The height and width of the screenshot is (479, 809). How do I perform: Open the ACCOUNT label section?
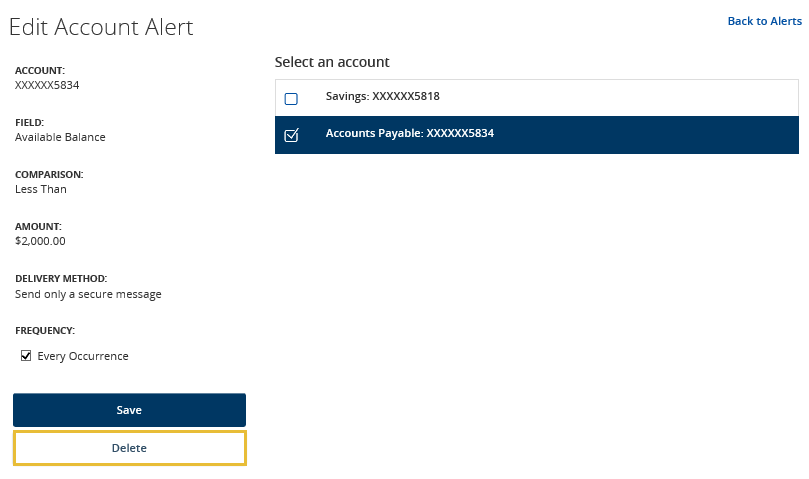point(40,70)
